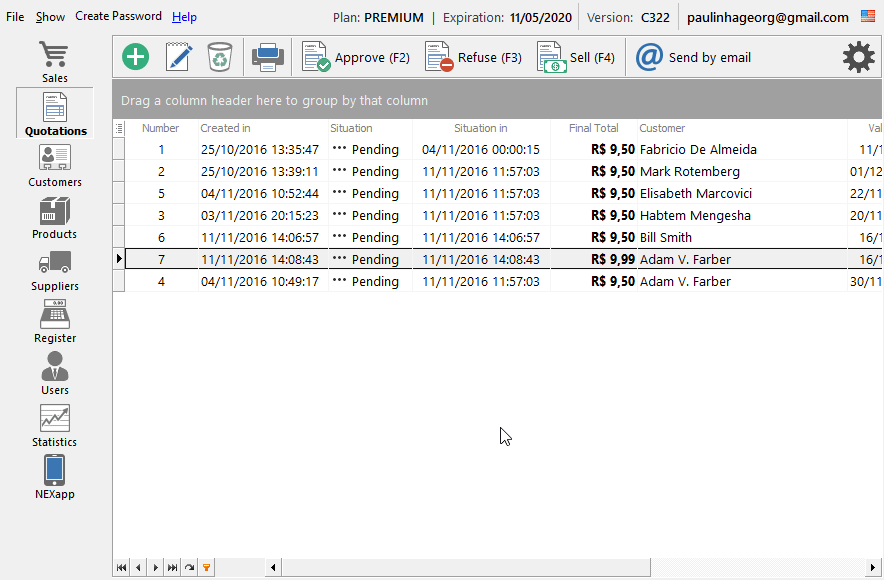This screenshot has width=884, height=580.
Task: Select created date 25/10/2016 13:35:47
Action: click(x=263, y=149)
